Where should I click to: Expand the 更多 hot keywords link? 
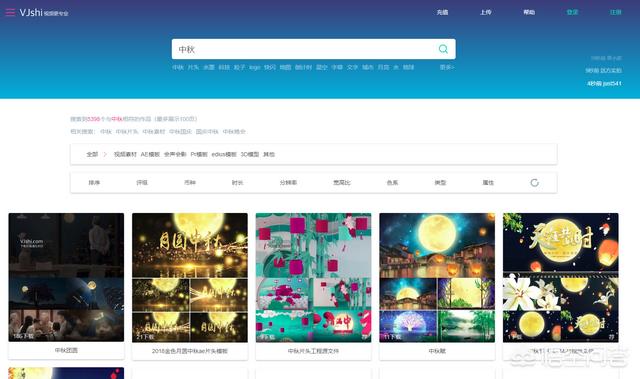pyautogui.click(x=447, y=67)
